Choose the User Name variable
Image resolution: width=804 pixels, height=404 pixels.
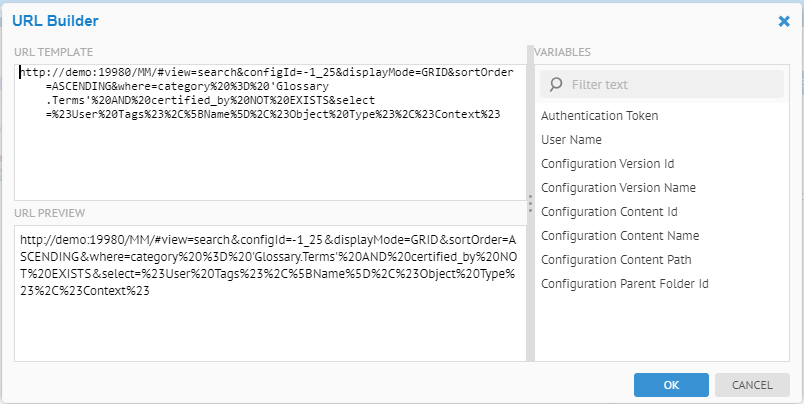click(x=571, y=140)
